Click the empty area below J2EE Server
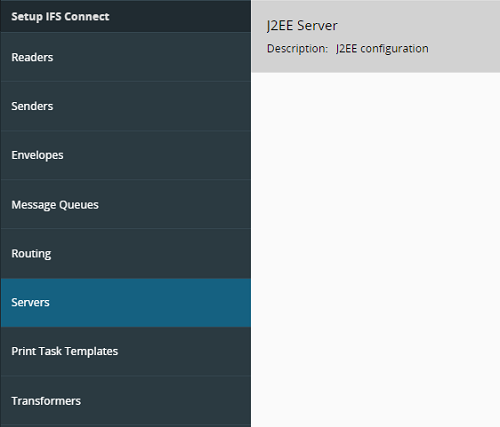 click(x=376, y=250)
